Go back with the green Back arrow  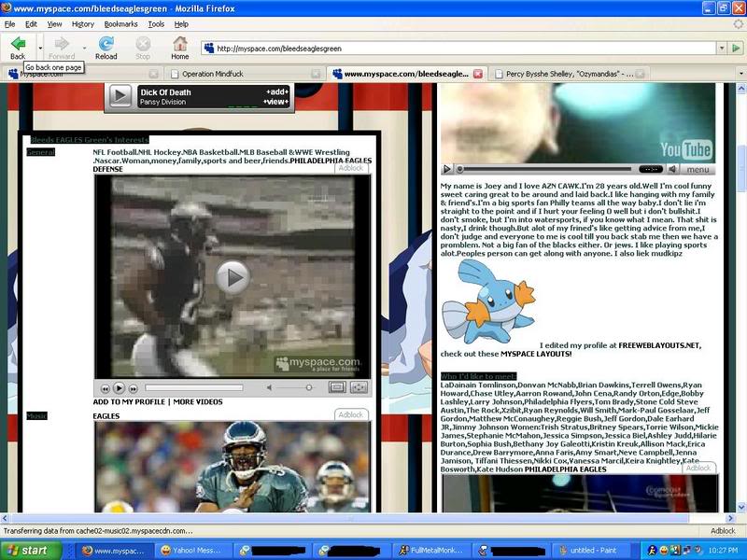(x=18, y=48)
